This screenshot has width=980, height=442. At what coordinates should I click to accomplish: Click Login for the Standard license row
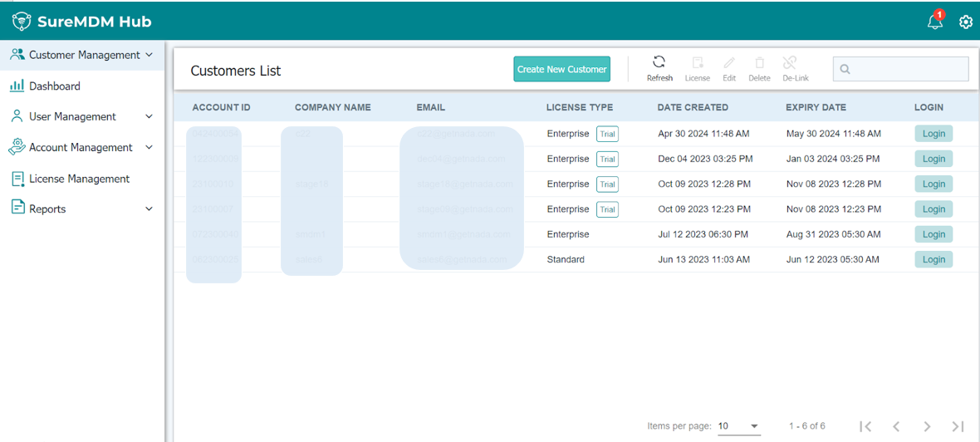(933, 259)
